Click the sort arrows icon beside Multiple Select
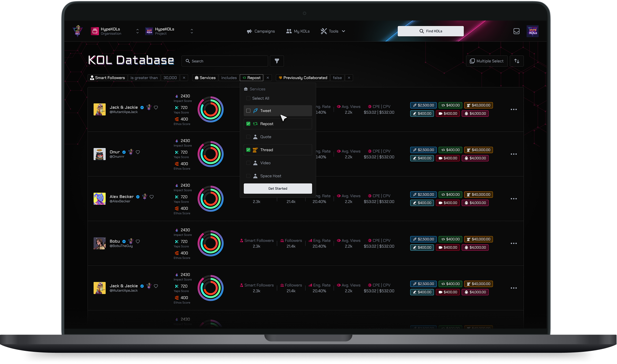Image resolution: width=617 pixels, height=364 pixels. click(517, 61)
